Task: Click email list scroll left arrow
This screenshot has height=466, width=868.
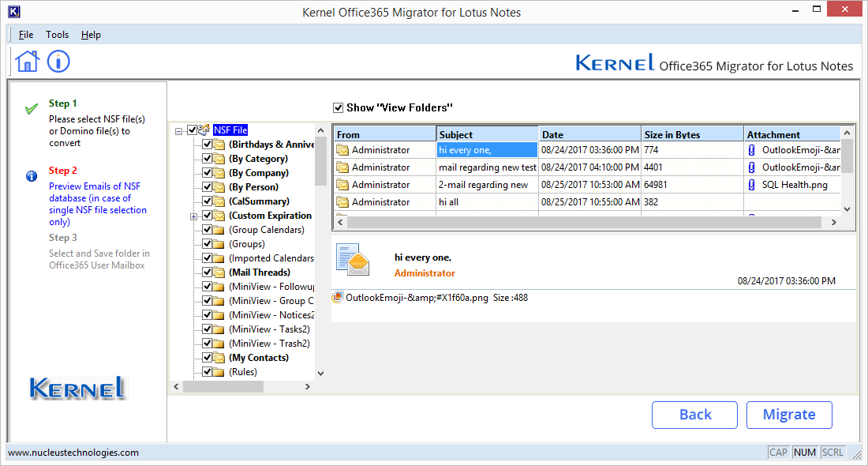Action: (340, 222)
